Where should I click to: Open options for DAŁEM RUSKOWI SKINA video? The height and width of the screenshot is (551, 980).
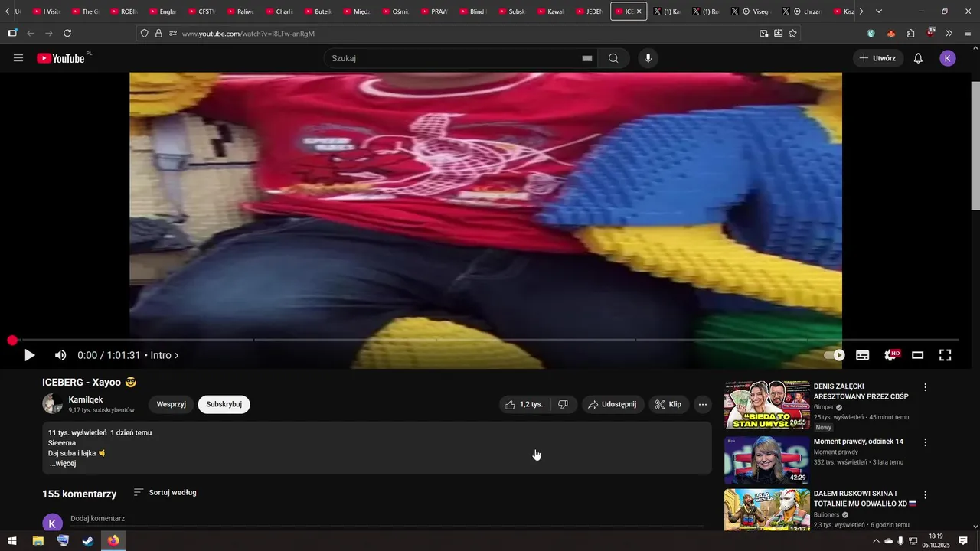pos(925,495)
